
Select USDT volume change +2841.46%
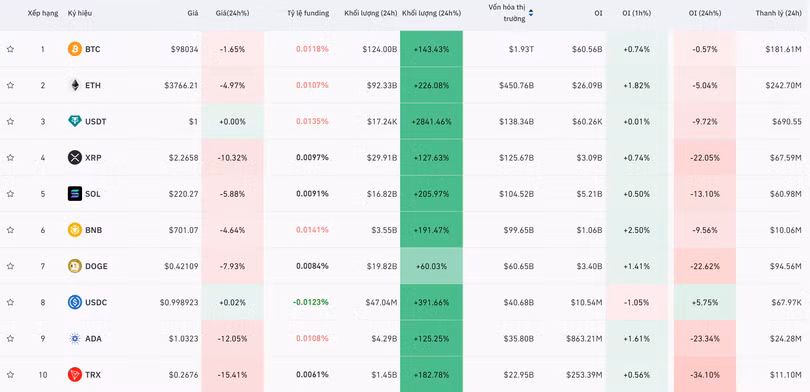click(431, 122)
